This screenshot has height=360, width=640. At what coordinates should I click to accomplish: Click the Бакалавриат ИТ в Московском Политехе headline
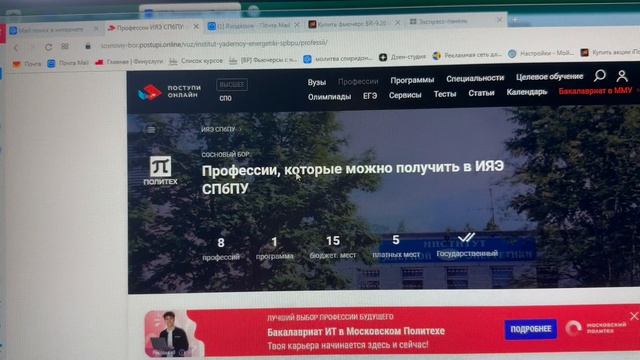pos(356,331)
